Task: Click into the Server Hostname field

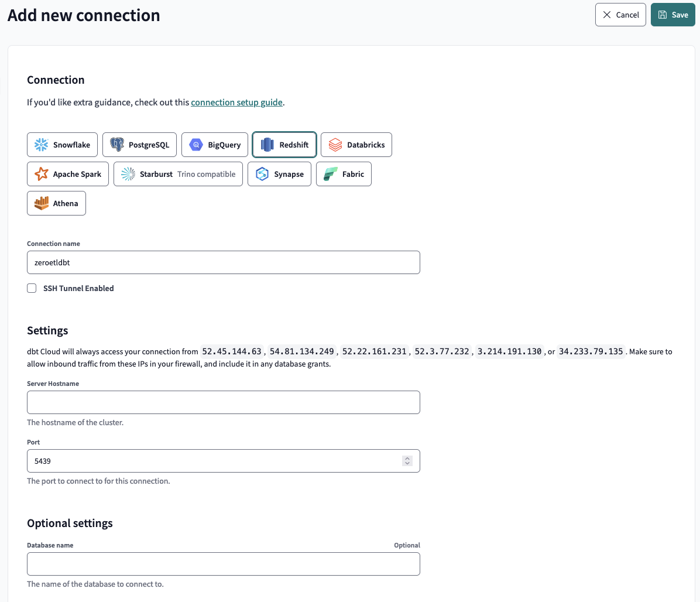Action: pos(223,402)
